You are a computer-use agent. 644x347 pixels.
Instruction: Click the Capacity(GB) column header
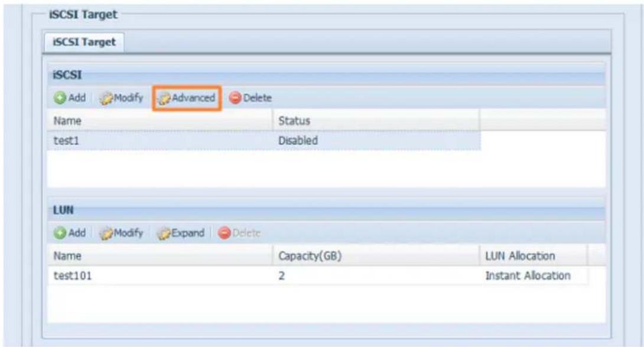[307, 256]
